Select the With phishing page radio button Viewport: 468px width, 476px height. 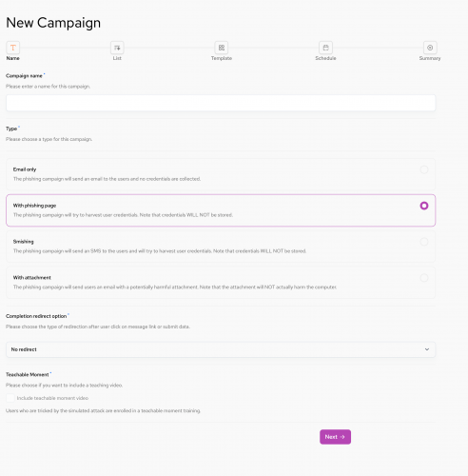point(424,206)
